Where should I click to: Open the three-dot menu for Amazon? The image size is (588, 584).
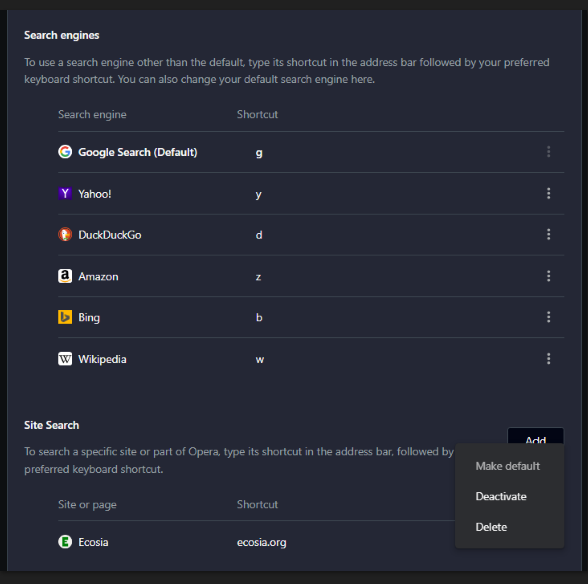tap(548, 276)
